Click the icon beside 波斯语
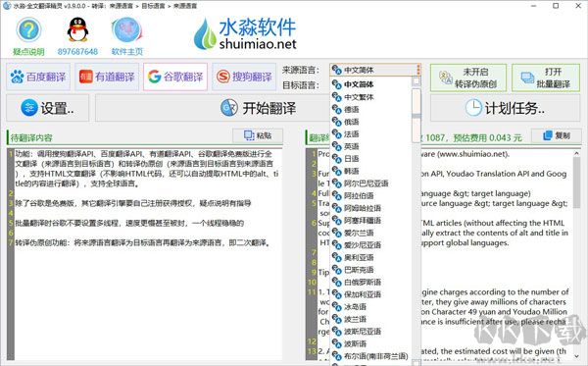Screen dimensions: 588x366 click(337, 343)
